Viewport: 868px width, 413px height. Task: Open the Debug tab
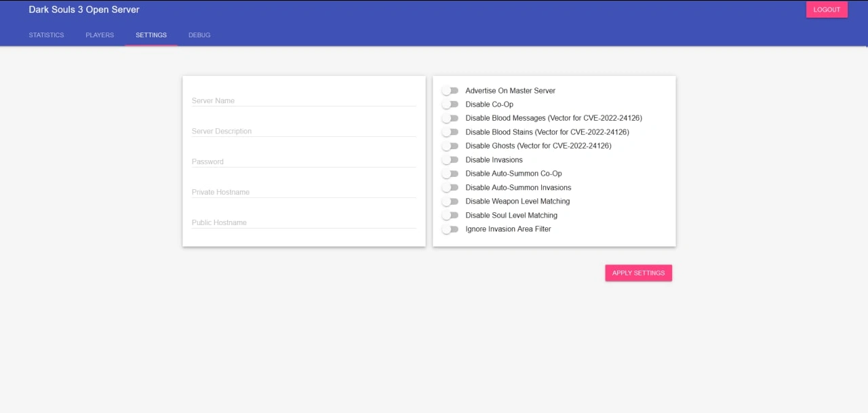point(199,35)
